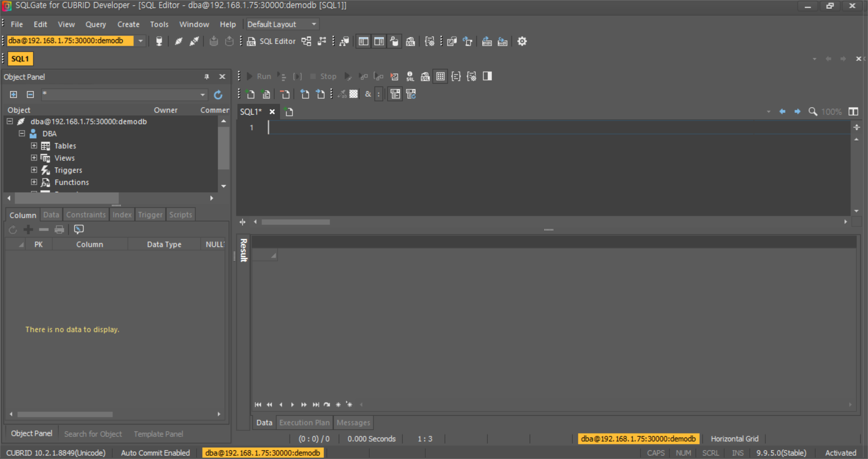868x459 pixels.
Task: Refresh the Object Panel list
Action: point(218,94)
